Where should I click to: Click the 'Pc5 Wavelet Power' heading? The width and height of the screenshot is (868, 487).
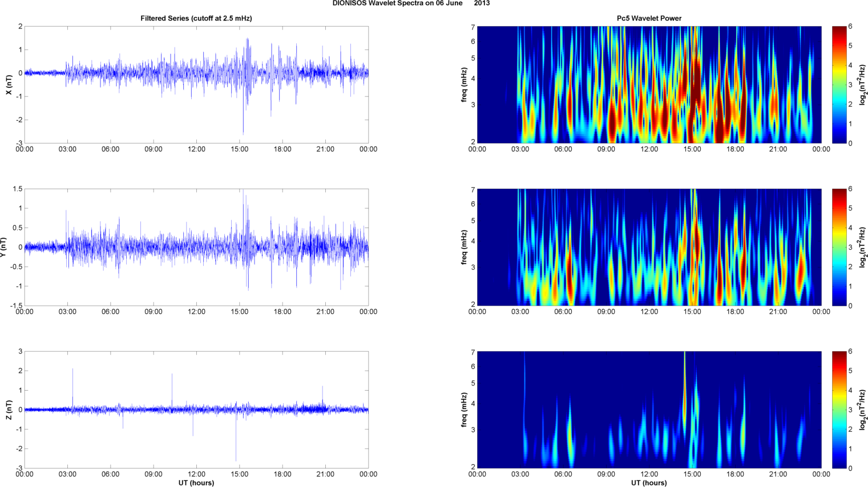pyautogui.click(x=649, y=18)
